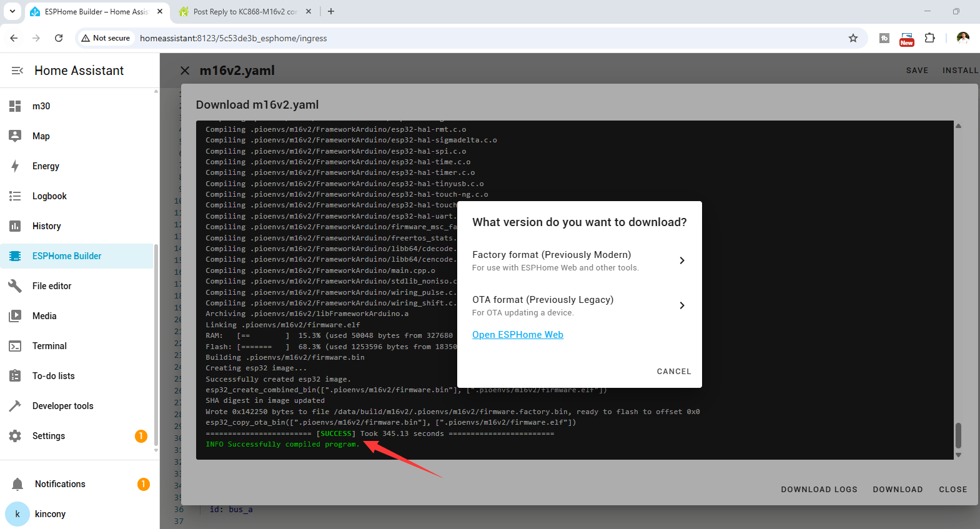Collapse the Home Assistant sidebar menu icon

coord(17,71)
